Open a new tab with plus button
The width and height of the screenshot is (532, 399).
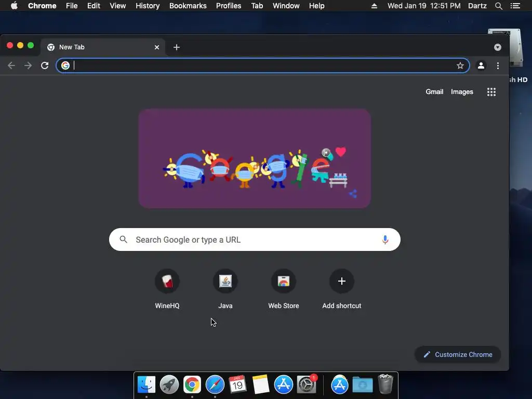click(177, 47)
